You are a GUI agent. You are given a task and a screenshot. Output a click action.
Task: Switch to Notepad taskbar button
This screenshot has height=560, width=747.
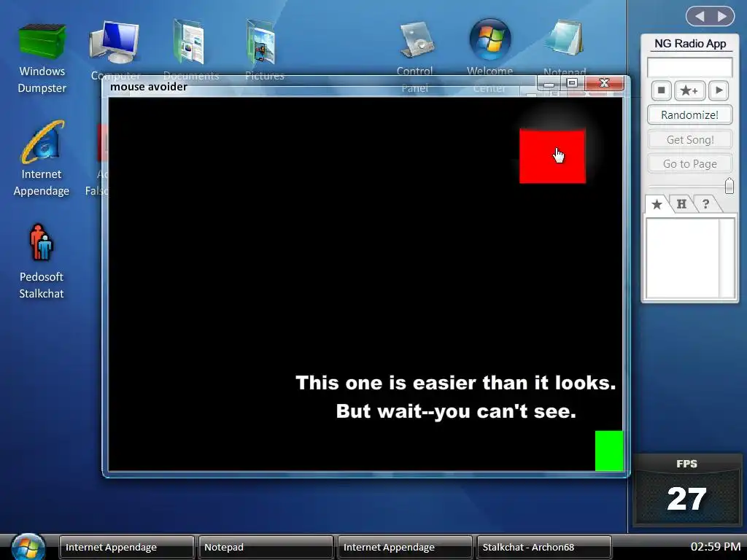[x=266, y=547]
